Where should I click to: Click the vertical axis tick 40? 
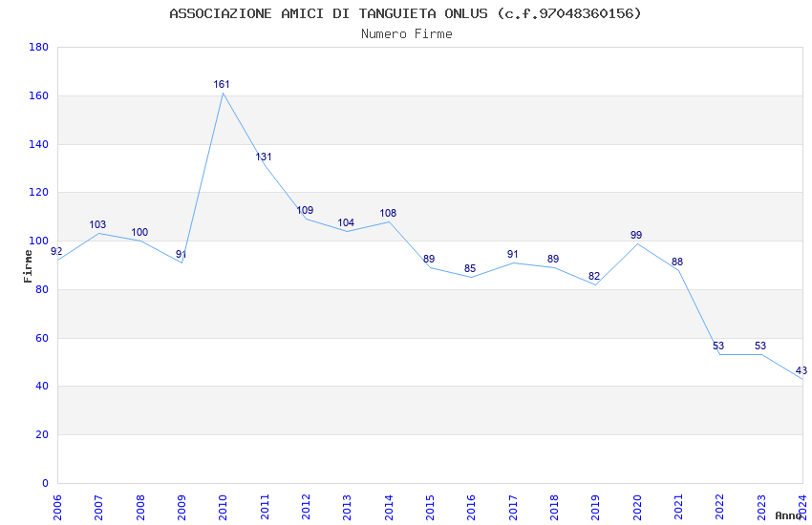(42, 387)
